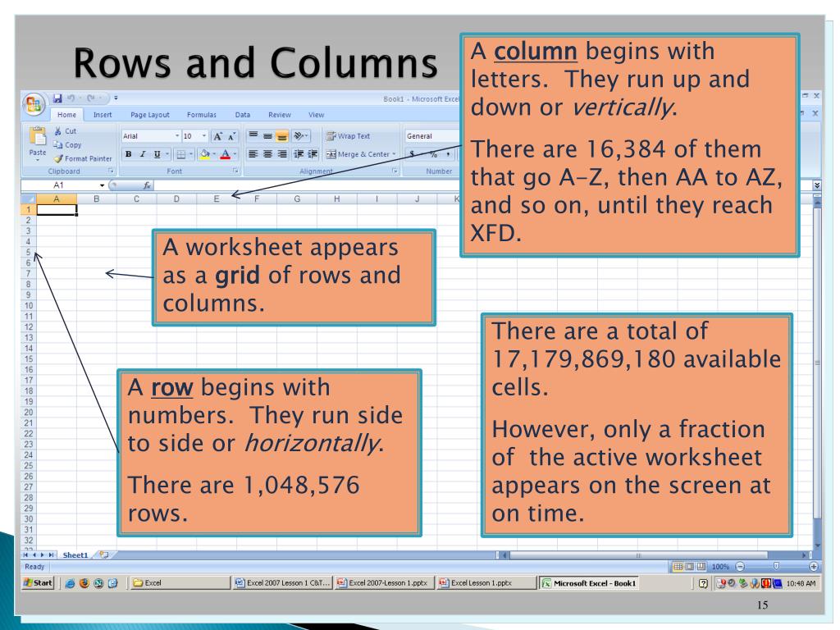Viewport: 840px width, 630px height.
Task: Decrease font size with Shrink Font
Action: [x=231, y=137]
